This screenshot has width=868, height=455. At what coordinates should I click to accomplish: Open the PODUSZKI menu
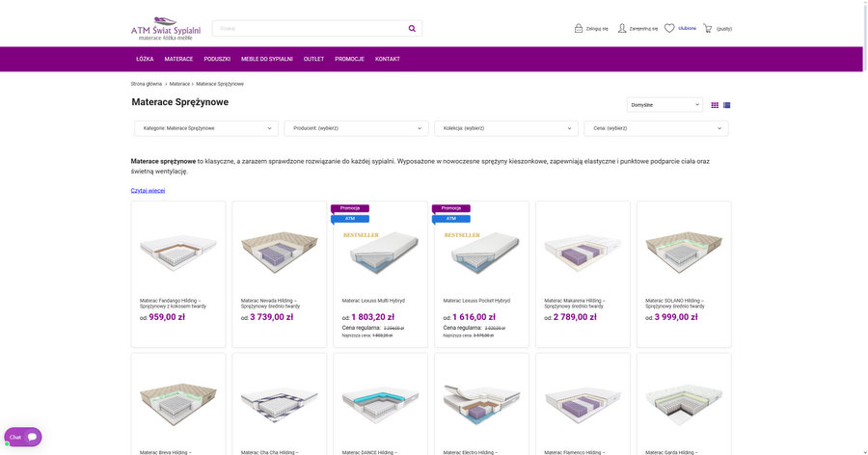[x=217, y=59]
